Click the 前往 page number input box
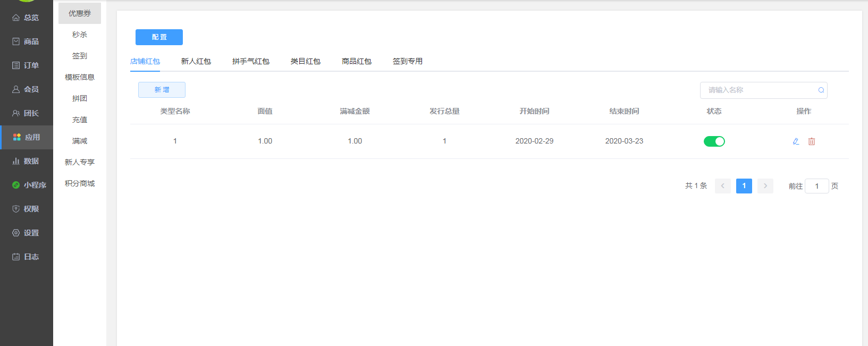The width and height of the screenshot is (868, 346). click(x=816, y=186)
